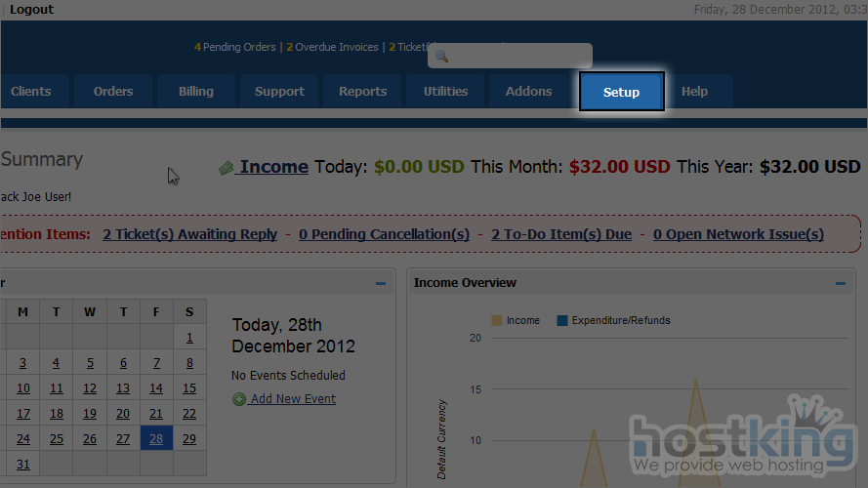Click the green Add New Event plus icon

point(239,399)
